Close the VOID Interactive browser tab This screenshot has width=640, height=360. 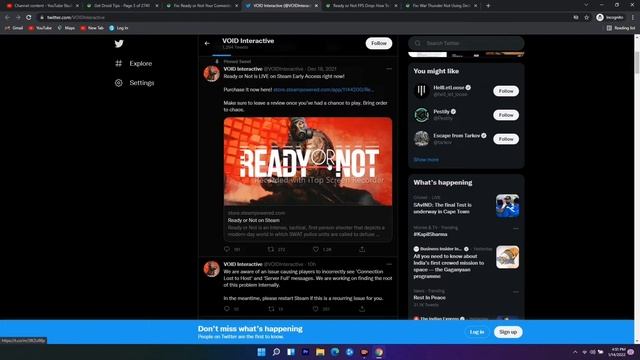coord(316,6)
